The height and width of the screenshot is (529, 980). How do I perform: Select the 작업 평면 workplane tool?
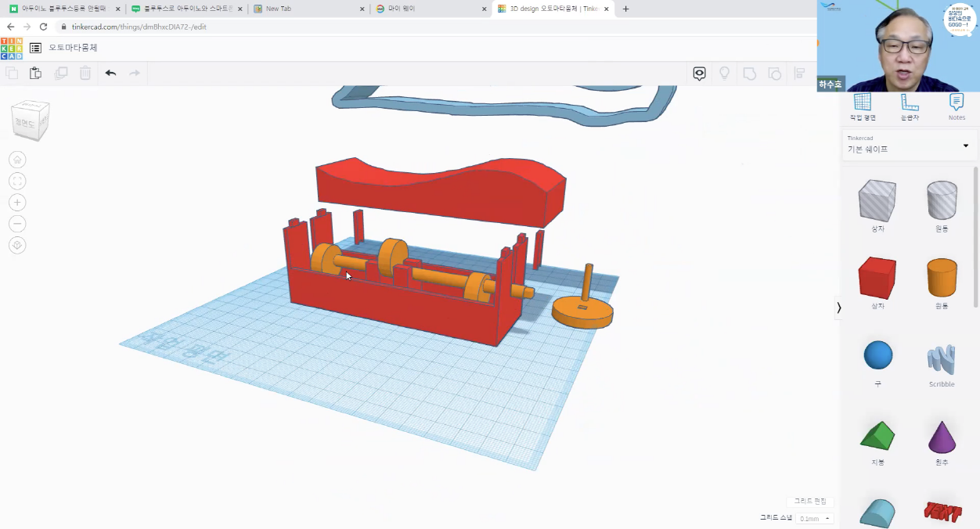[x=863, y=107]
